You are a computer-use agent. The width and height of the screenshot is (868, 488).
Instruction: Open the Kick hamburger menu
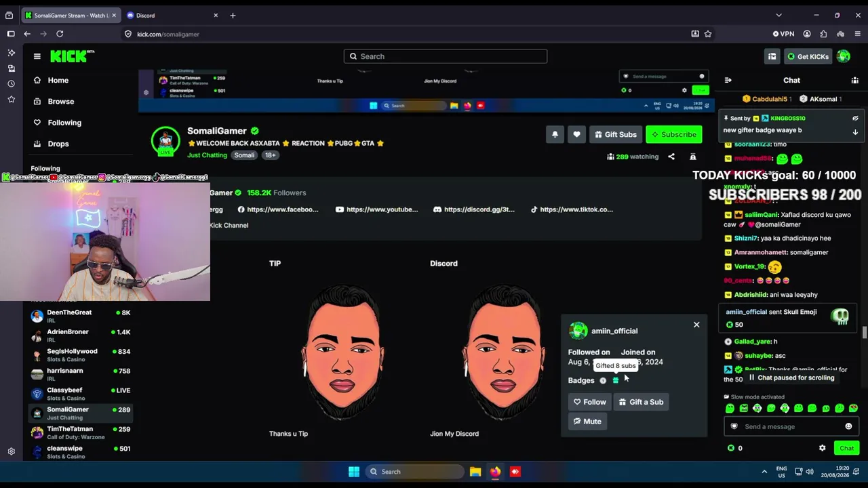pyautogui.click(x=37, y=56)
